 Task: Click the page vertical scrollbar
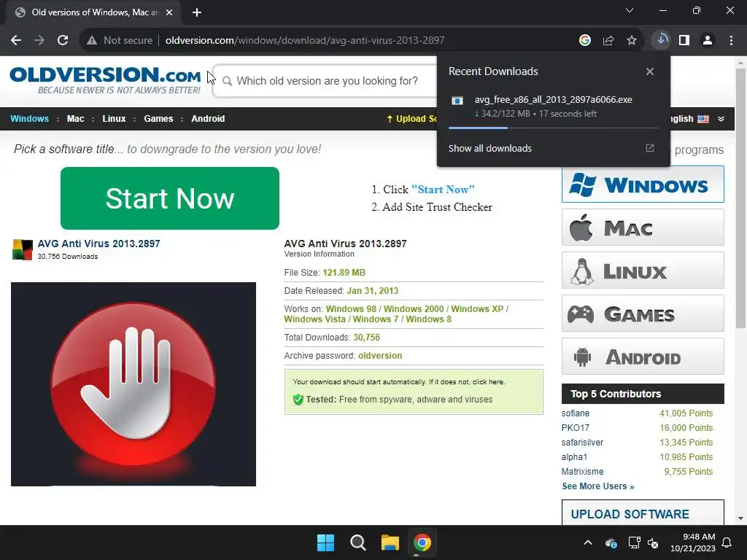click(740, 198)
